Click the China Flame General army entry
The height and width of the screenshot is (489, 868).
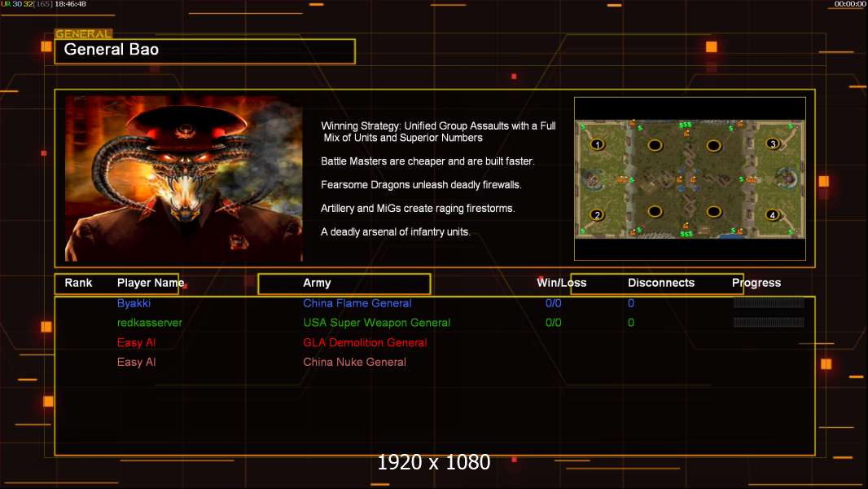pos(357,303)
